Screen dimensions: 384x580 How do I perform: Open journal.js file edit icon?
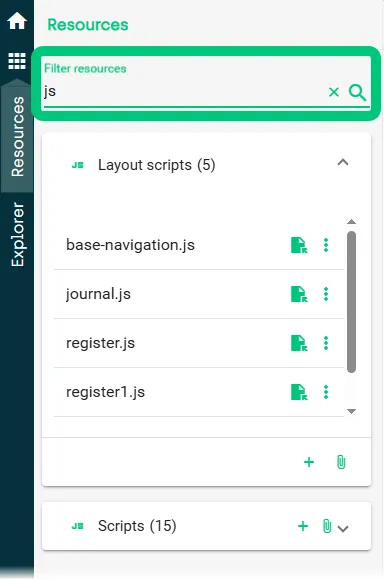(299, 294)
